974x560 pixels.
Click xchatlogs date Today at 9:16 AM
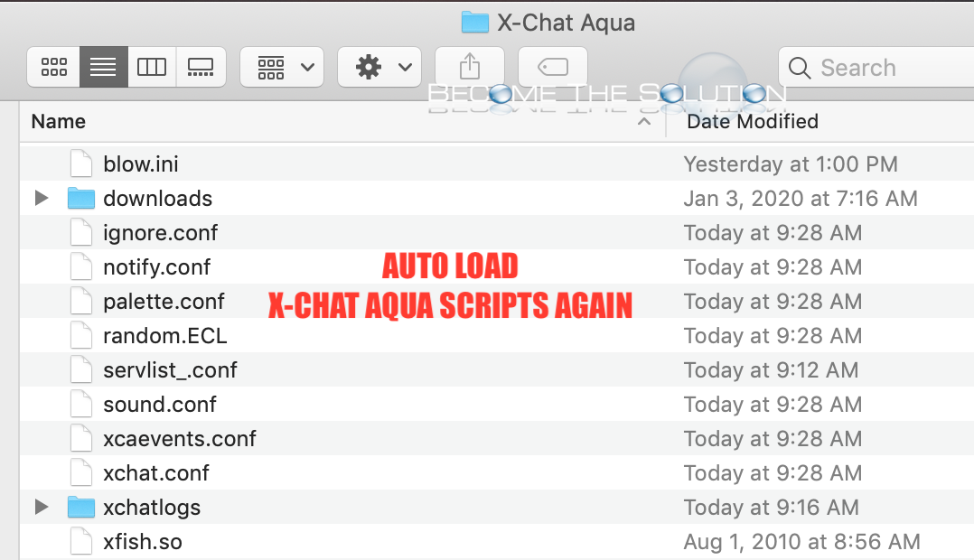(x=772, y=508)
